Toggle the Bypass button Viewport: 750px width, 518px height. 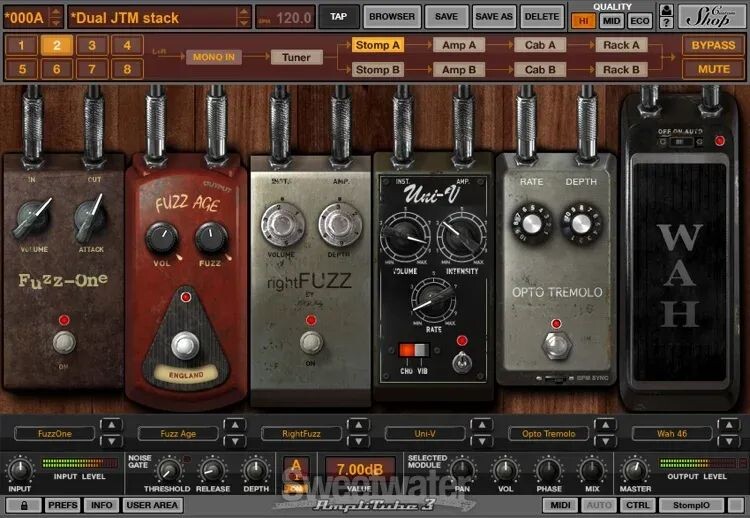713,45
